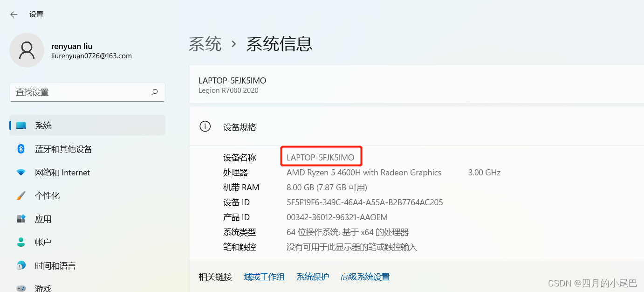Viewport: 644px width, 292px height.
Task: Click the search magnifier in 查找设置
Action: [x=154, y=92]
